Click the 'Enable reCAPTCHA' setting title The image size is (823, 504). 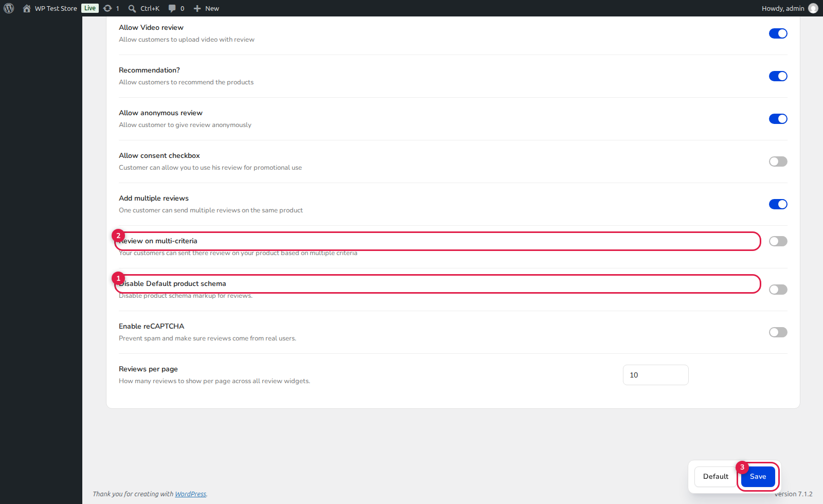151,327
